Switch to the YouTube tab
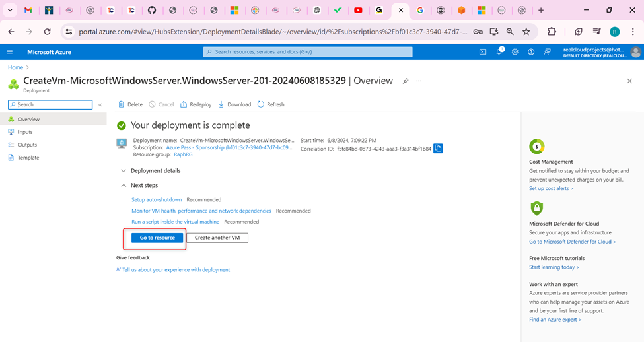 [x=358, y=11]
